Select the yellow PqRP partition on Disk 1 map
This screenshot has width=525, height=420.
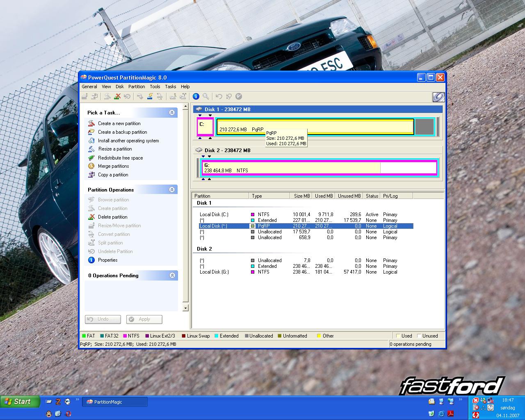click(315, 127)
